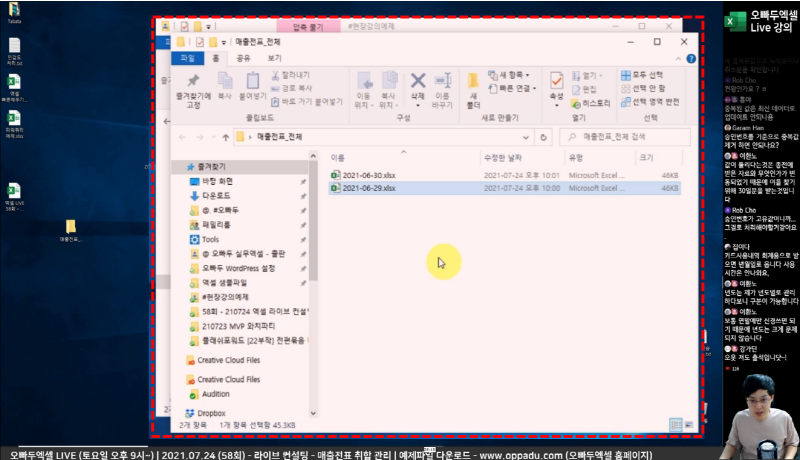Refresh the 매출전표_전체 folder view
The image size is (800, 460).
point(543,137)
